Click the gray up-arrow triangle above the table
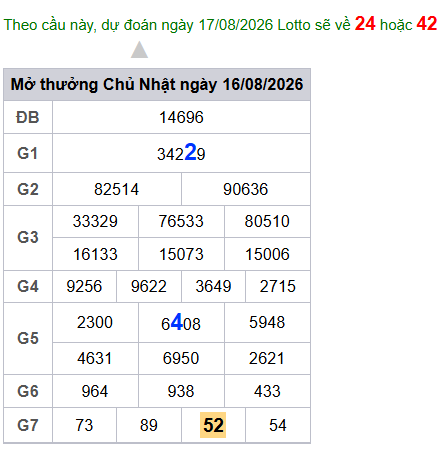This screenshot has height=450, width=443. tap(139, 50)
